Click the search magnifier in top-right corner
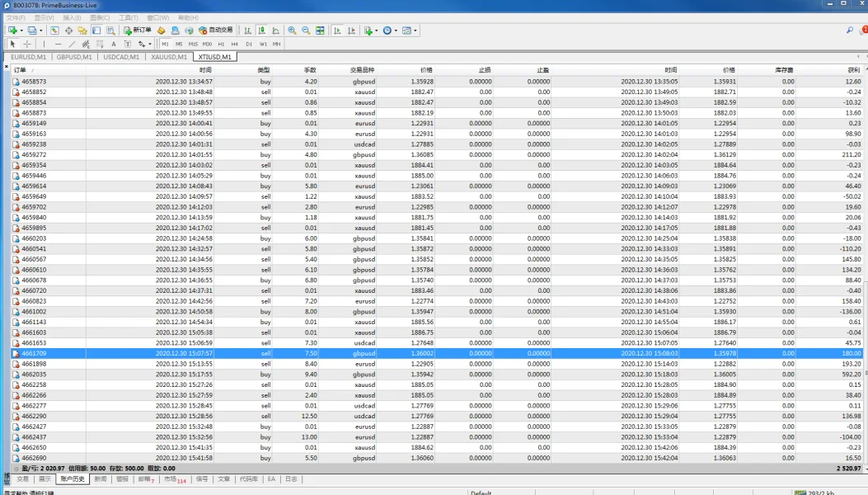The image size is (868, 495). coord(850,31)
